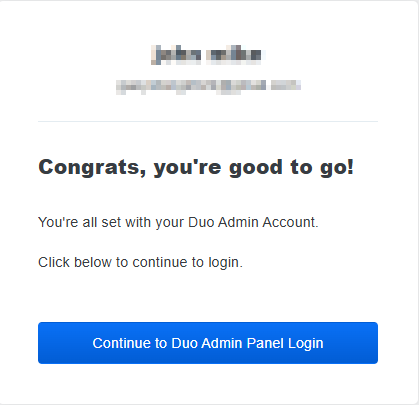Click the blank area below the blue button

click(208, 383)
